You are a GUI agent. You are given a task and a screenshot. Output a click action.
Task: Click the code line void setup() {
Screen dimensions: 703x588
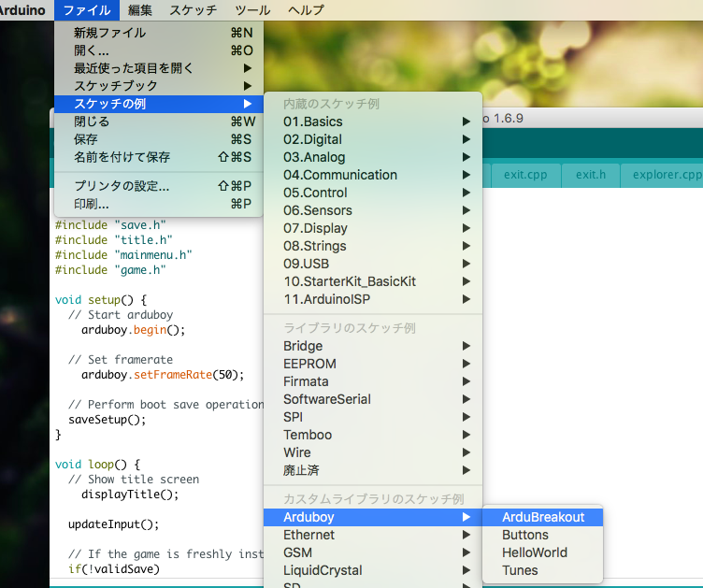[x=101, y=300]
